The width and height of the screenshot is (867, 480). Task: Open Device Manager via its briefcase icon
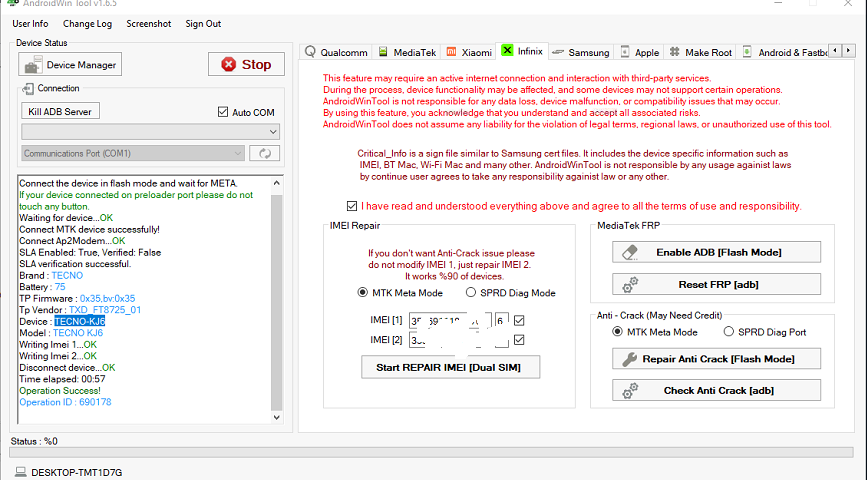(x=32, y=65)
